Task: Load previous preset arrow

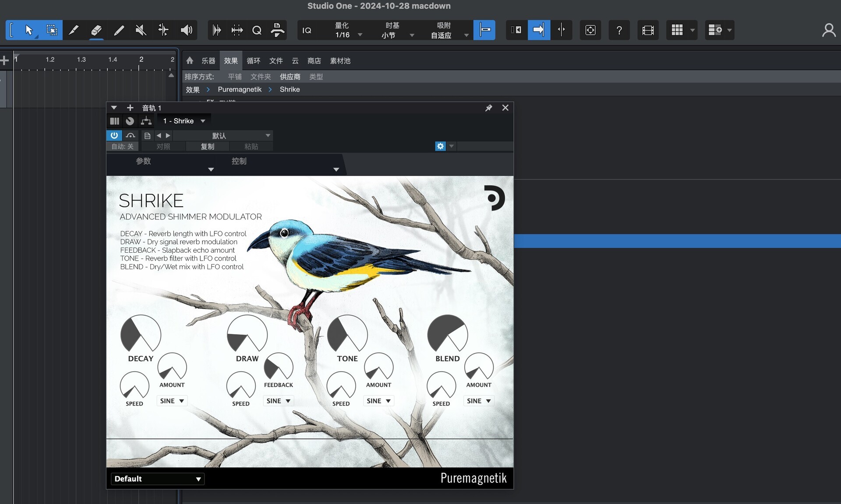Action: point(159,136)
